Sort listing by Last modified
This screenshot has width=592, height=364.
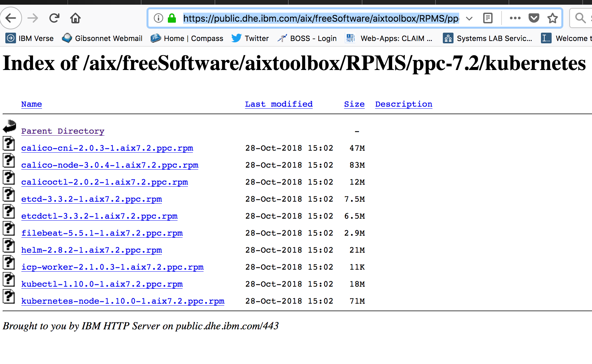[279, 104]
